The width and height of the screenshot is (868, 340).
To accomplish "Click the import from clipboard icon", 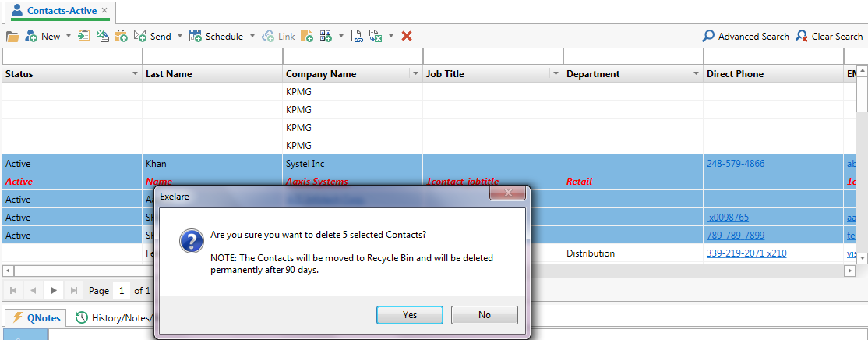I will coord(83,36).
